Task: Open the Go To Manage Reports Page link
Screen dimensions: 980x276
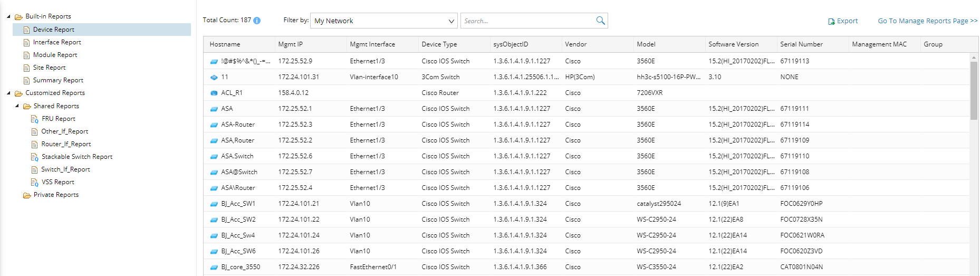Action: pos(927,21)
